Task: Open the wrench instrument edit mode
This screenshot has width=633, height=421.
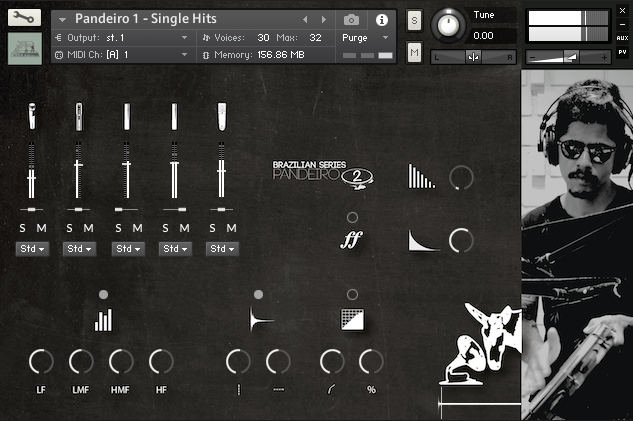Action: click(x=24, y=18)
